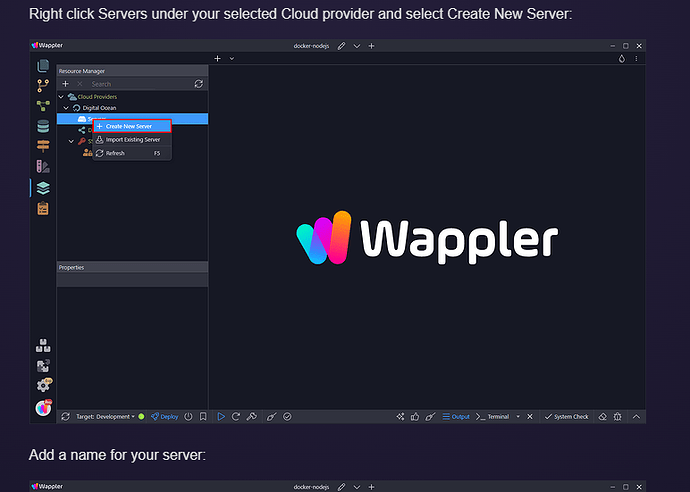Open the Git branch manager icon
Image resolution: width=690 pixels, height=492 pixels.
(x=43, y=85)
